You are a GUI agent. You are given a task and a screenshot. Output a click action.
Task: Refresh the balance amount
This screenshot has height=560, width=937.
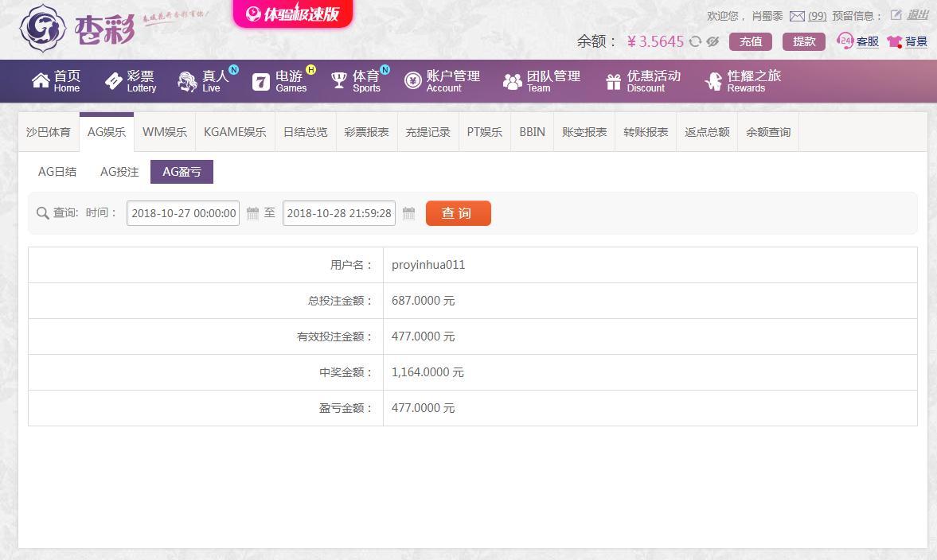(695, 42)
